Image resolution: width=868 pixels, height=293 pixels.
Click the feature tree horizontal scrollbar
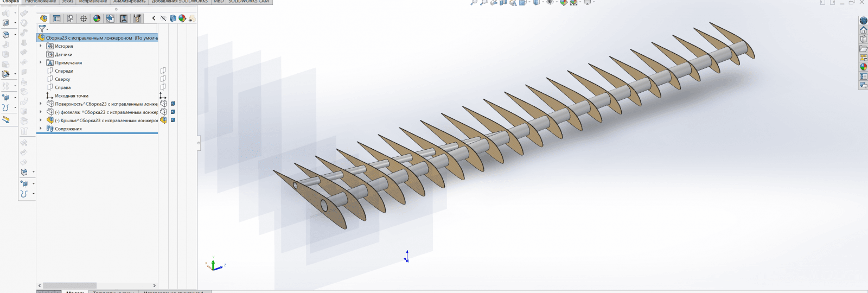[x=69, y=285]
